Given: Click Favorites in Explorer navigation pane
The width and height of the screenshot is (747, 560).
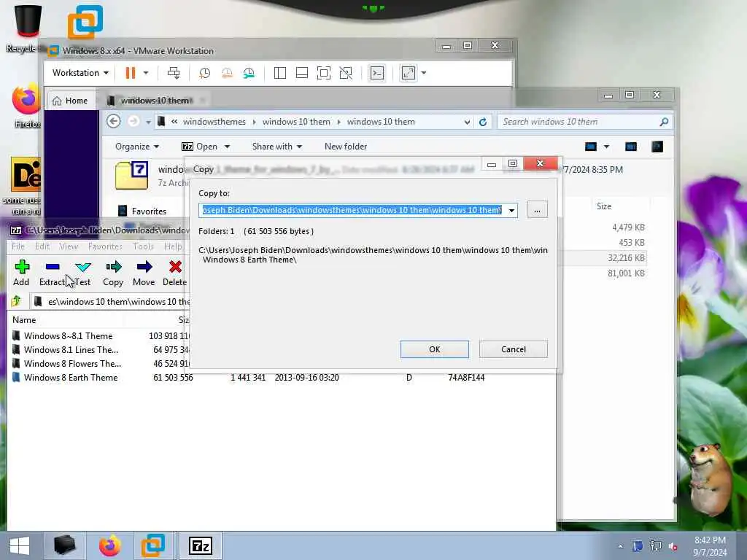Looking at the screenshot, I should tap(149, 211).
